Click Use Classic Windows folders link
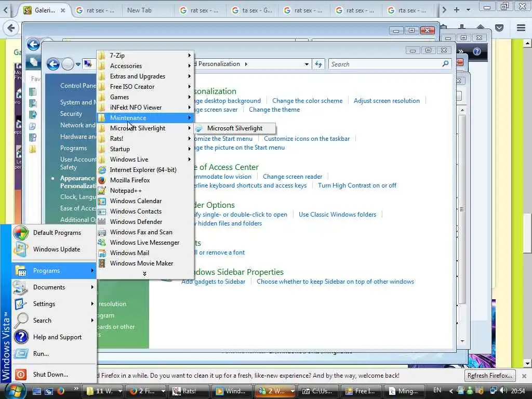 tap(337, 215)
